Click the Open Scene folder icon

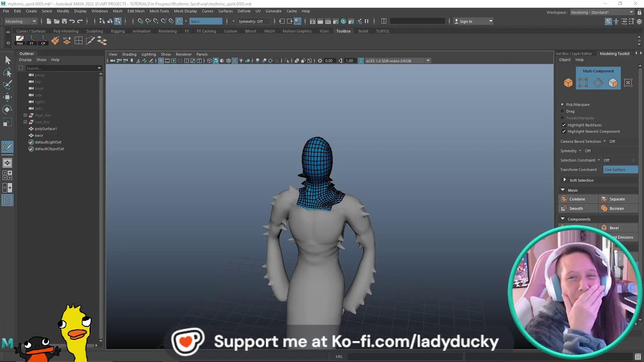56,21
